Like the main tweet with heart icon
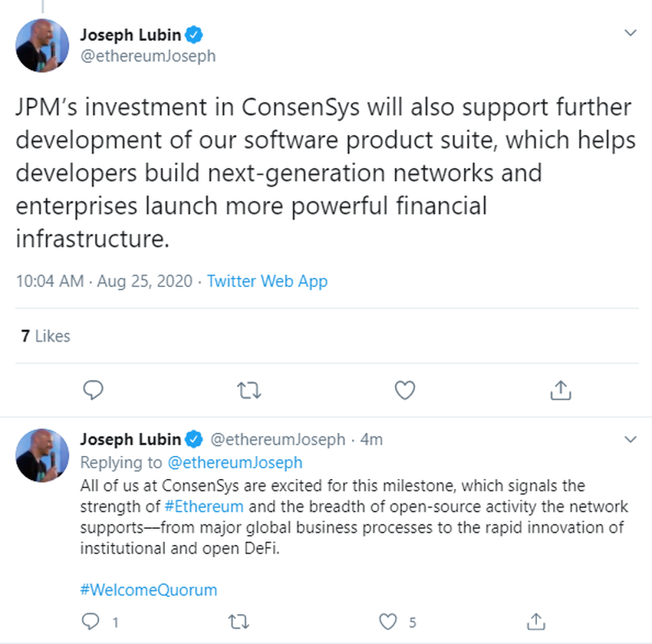The image size is (652, 644). point(404,390)
